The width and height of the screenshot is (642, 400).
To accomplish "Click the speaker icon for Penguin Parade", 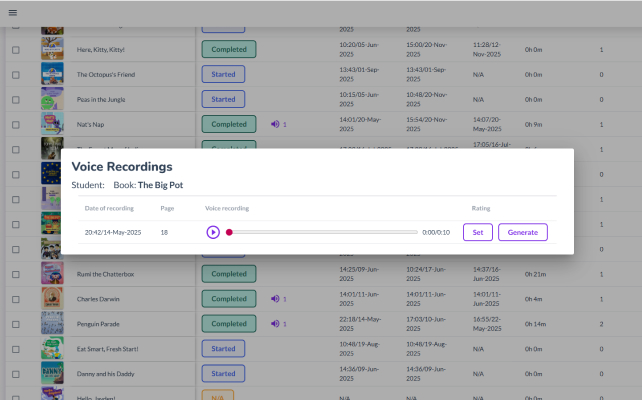I will pyautogui.click(x=276, y=324).
